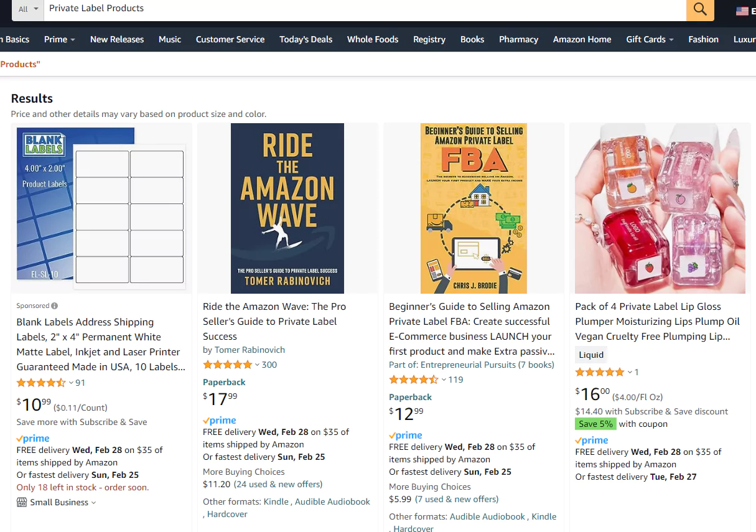Image resolution: width=756 pixels, height=532 pixels.
Task: Click the orange magnifying glass search button
Action: pyautogui.click(x=700, y=9)
